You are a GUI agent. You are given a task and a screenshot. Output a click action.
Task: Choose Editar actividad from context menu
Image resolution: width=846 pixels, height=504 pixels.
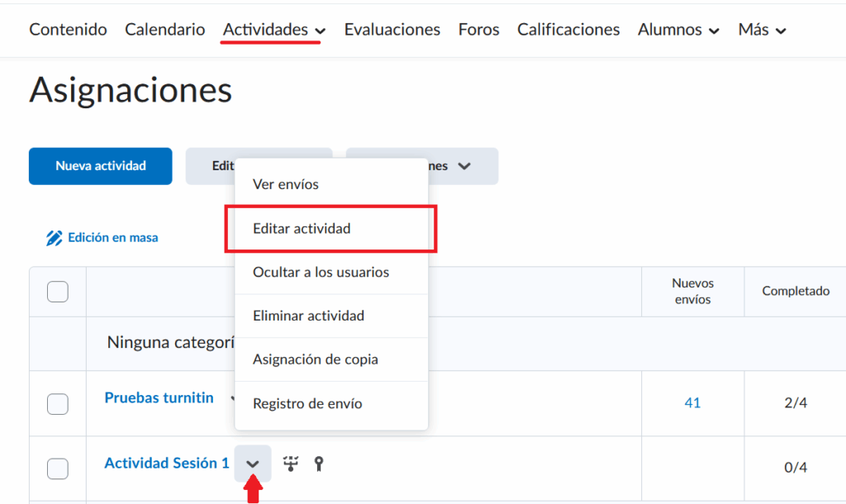(302, 229)
